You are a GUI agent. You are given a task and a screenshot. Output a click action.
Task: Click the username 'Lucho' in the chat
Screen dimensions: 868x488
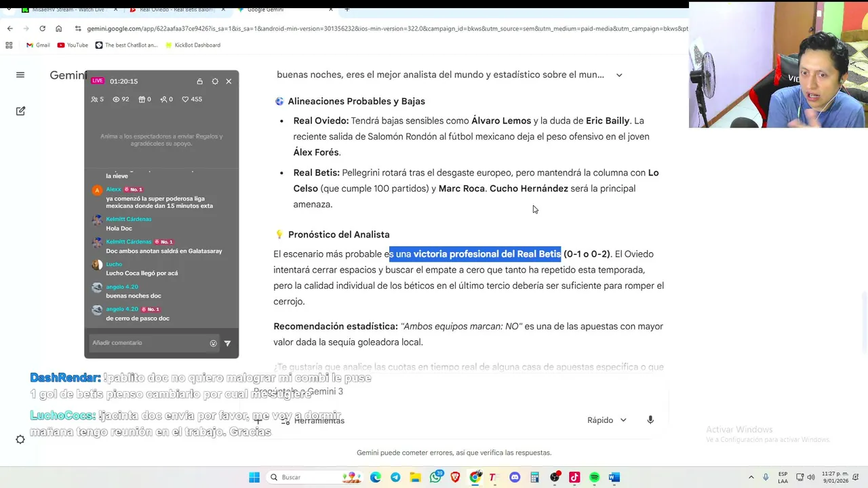[x=114, y=264]
